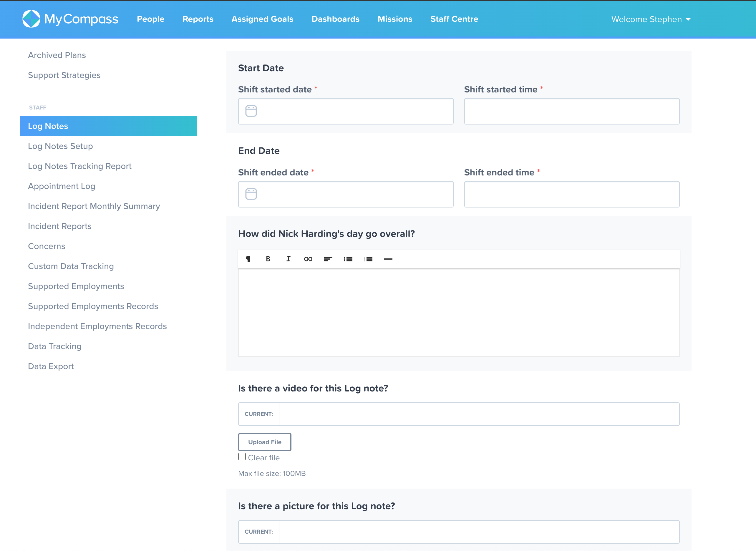Open the People menu
Screen dimensions: 756x551
(150, 19)
